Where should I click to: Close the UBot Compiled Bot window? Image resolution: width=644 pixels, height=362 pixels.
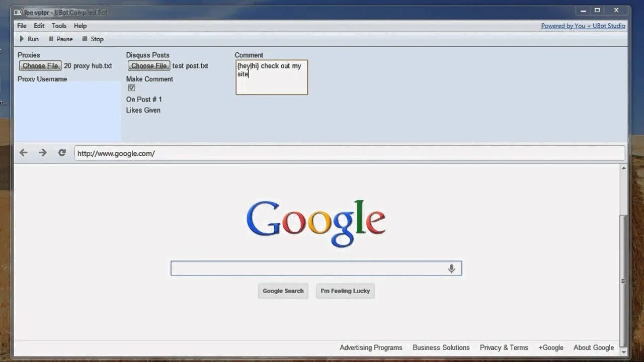[616, 11]
